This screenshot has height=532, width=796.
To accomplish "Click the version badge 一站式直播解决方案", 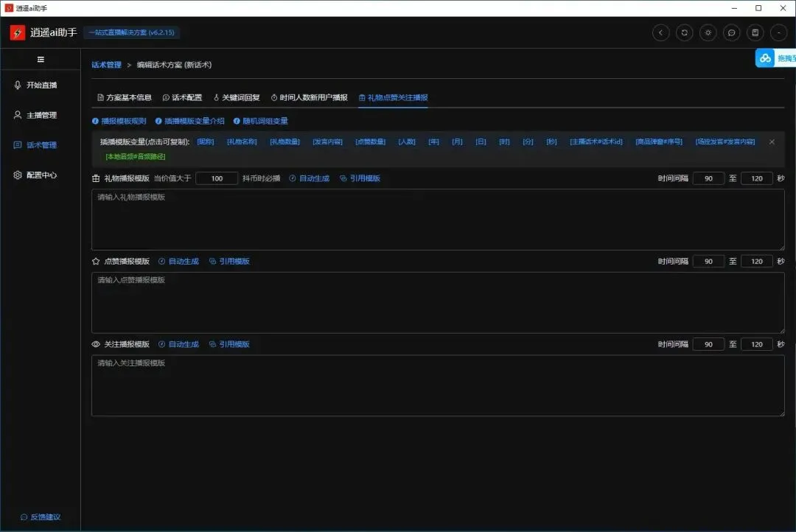I will [131, 32].
